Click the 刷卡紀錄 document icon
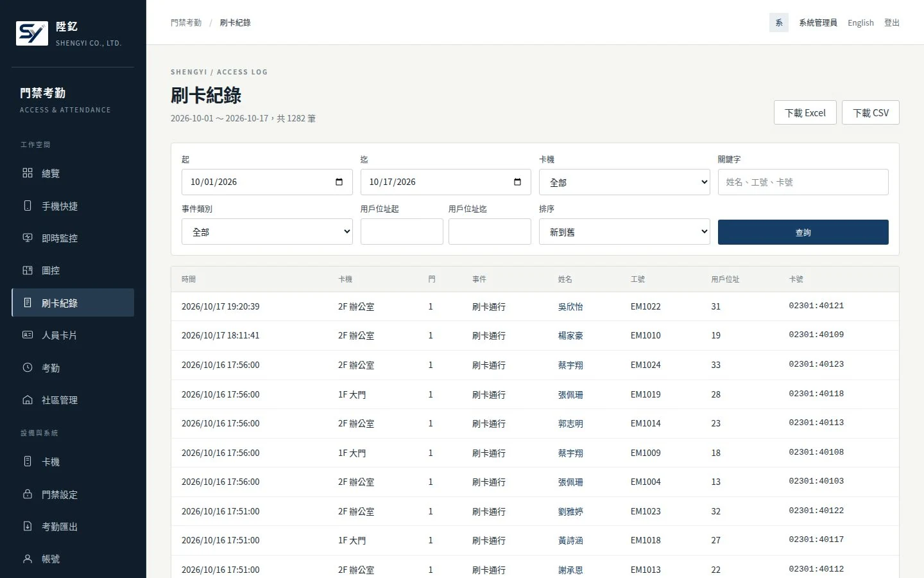Viewport: 924px width, 578px height. point(28,302)
